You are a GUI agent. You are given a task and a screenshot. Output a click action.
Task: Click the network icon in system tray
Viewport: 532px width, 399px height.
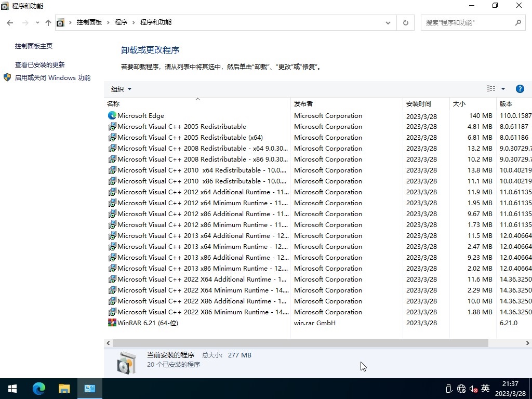click(461, 388)
